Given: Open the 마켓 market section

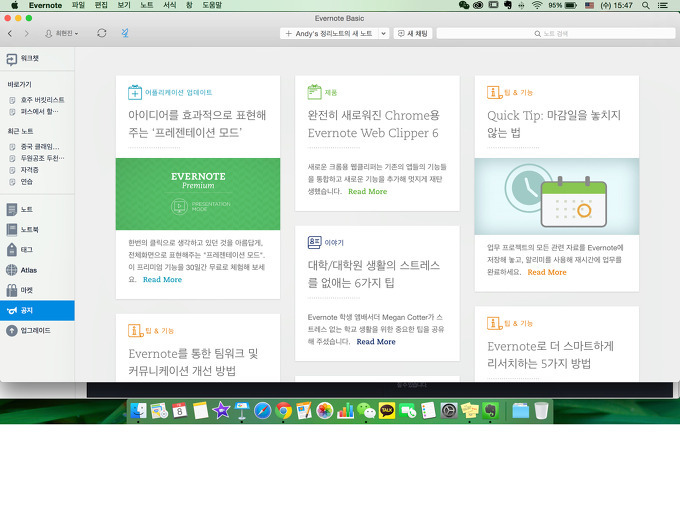Looking at the screenshot, I should tap(20, 290).
